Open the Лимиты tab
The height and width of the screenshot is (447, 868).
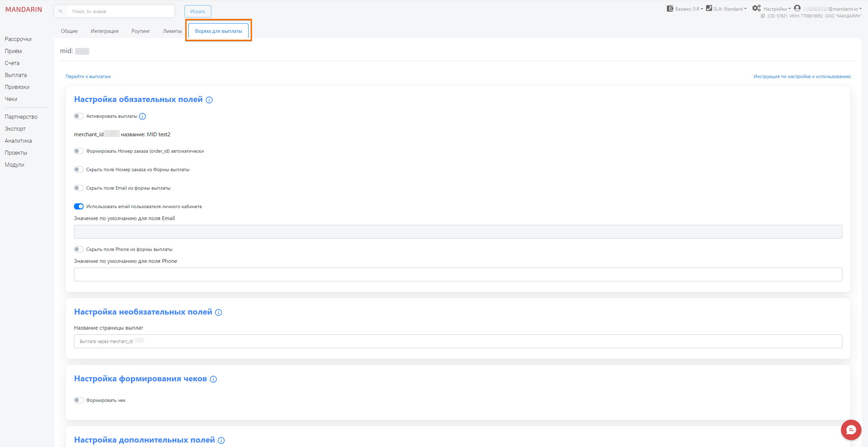click(173, 31)
